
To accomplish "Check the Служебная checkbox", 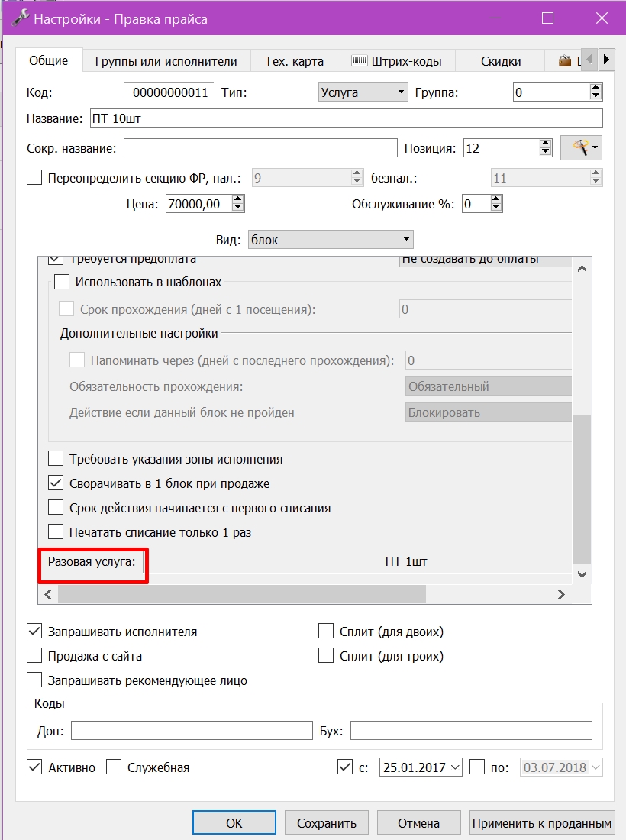I will [x=114, y=767].
